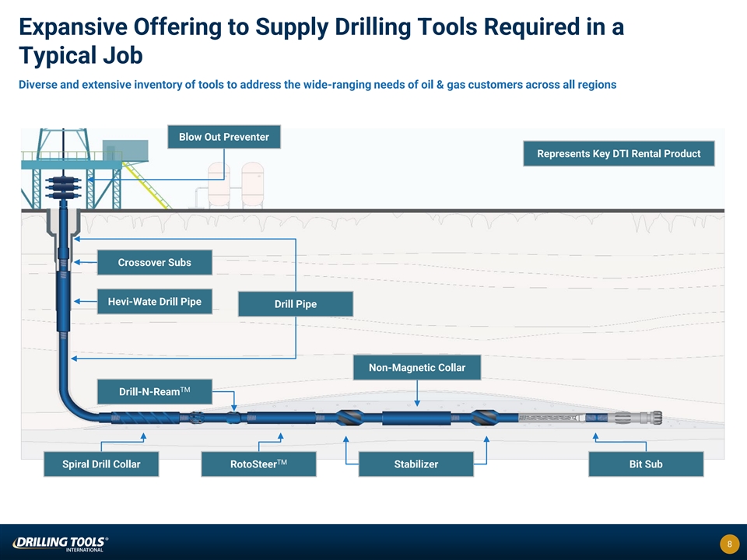747x560 pixels.
Task: Click the Represents Key DTI Rental Product legend
Action: pos(619,154)
